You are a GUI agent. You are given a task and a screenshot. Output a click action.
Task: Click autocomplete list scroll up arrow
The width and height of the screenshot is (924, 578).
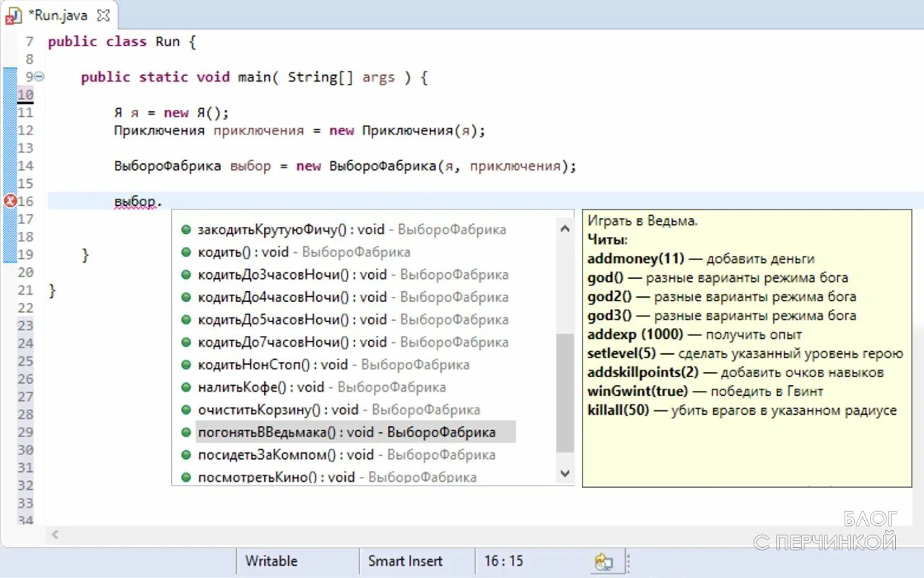(x=565, y=228)
